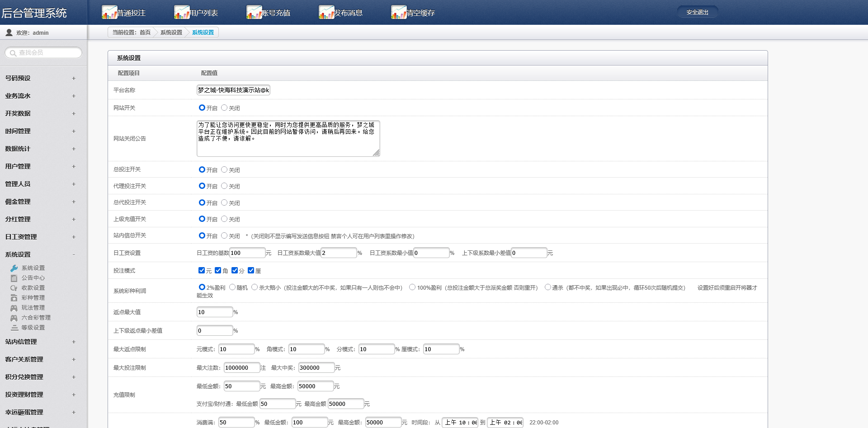Click the 账号充值 toolbar icon

[x=254, y=12]
